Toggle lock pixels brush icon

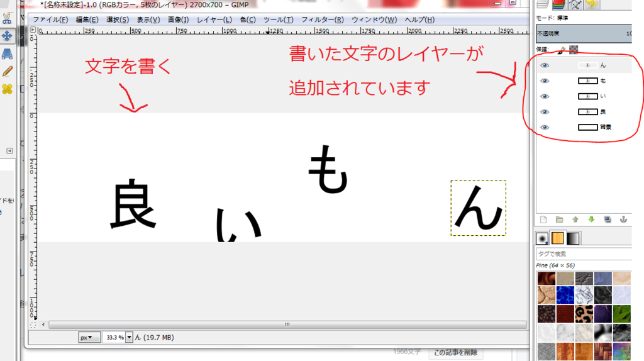(x=562, y=50)
